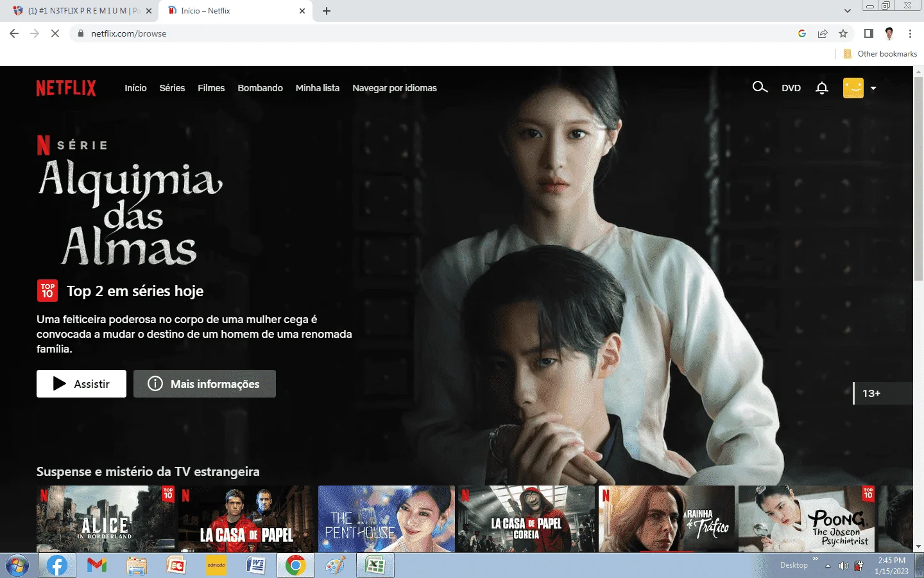The height and width of the screenshot is (578, 924).
Task: Open Excel from the taskbar
Action: tap(375, 566)
